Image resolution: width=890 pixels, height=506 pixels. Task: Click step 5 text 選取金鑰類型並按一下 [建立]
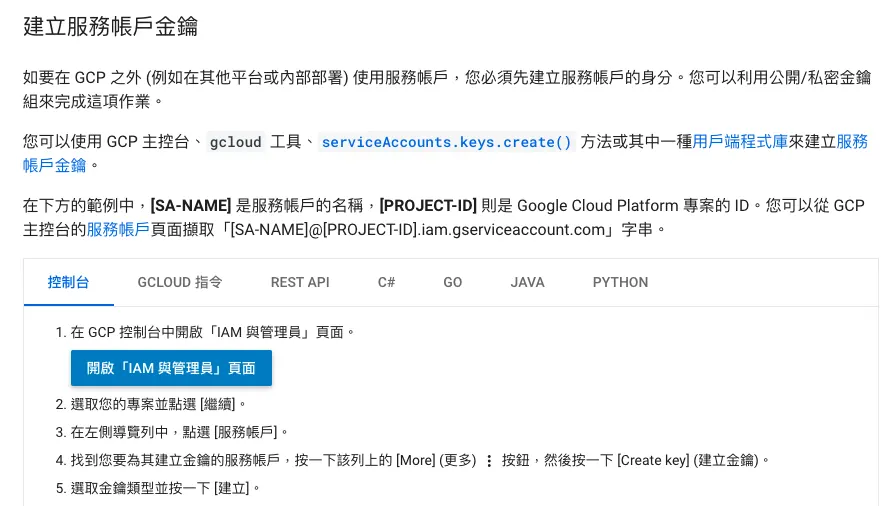(159, 488)
